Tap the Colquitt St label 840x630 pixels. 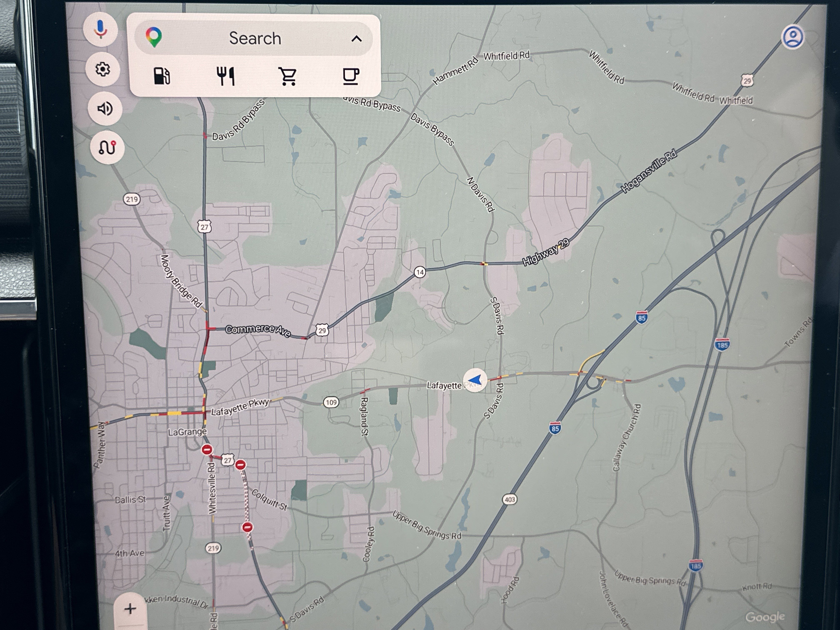click(269, 500)
